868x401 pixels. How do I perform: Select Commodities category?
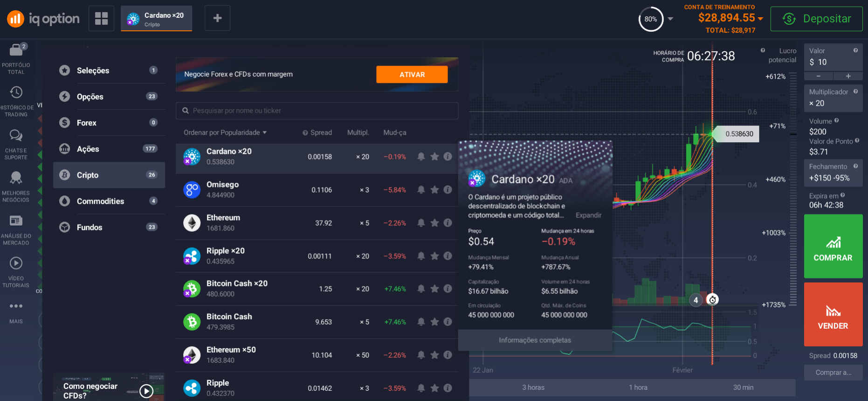click(x=109, y=201)
